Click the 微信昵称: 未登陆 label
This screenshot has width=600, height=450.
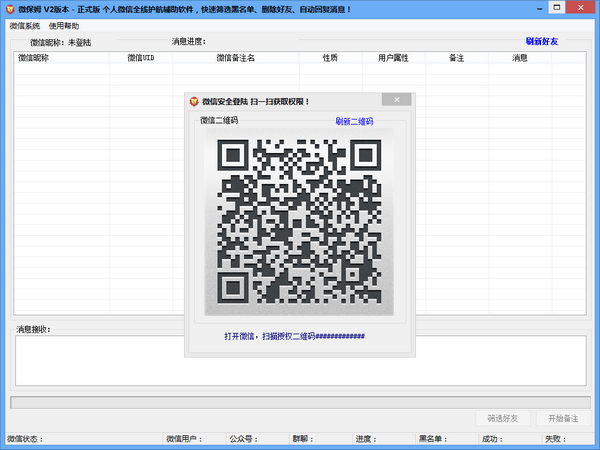(x=60, y=42)
